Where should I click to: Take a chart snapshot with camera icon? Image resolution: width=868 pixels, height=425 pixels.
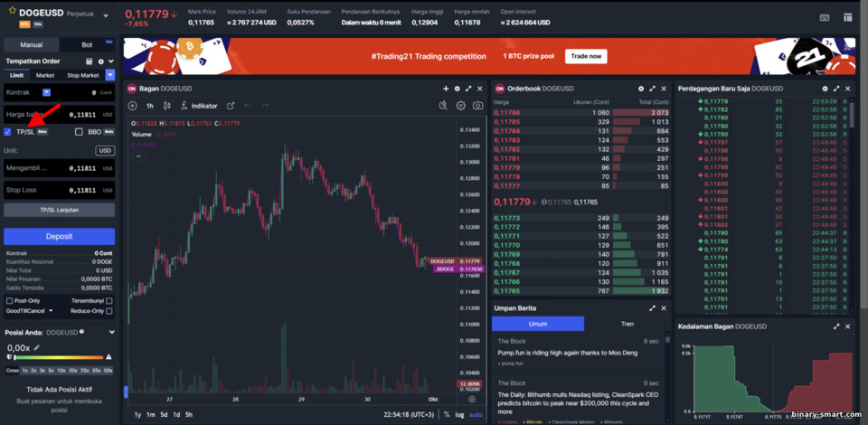[x=477, y=106]
